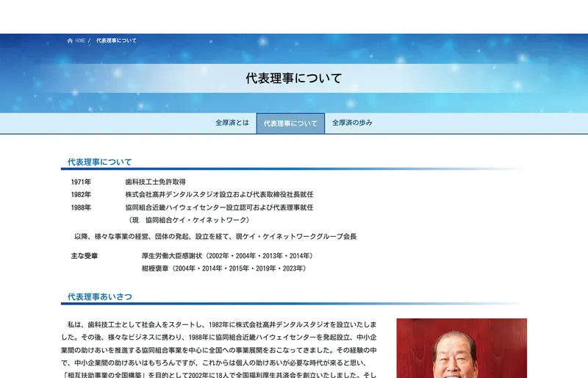The image size is (588, 378).
Task: Click the greeting paragraph starting 私は、歯科技工士
Action: [x=219, y=350]
